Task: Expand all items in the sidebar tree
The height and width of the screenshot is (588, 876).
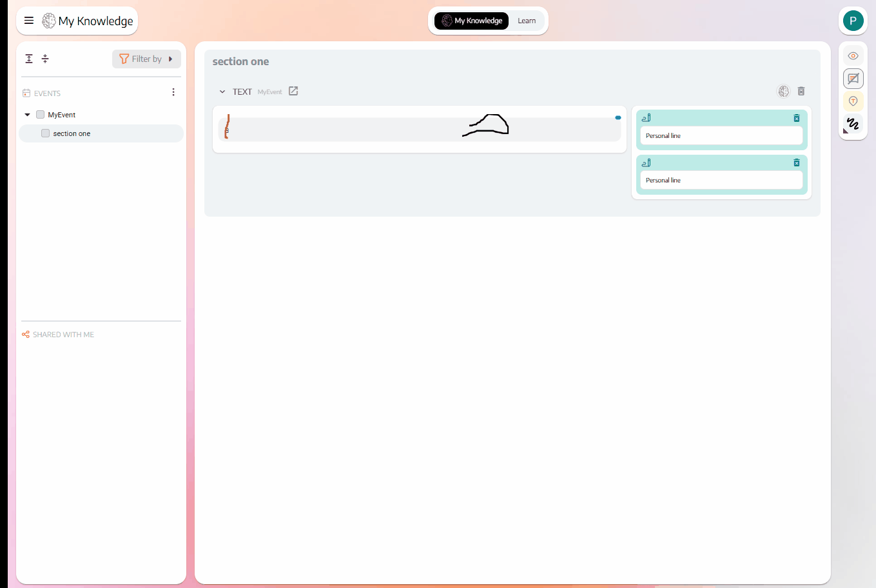Action: point(29,59)
